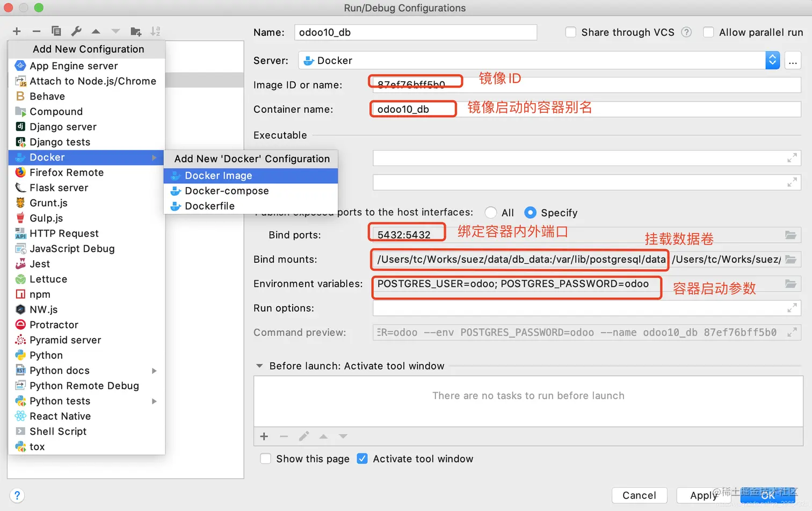Select tox configuration
This screenshot has height=511, width=812.
[x=86, y=447]
